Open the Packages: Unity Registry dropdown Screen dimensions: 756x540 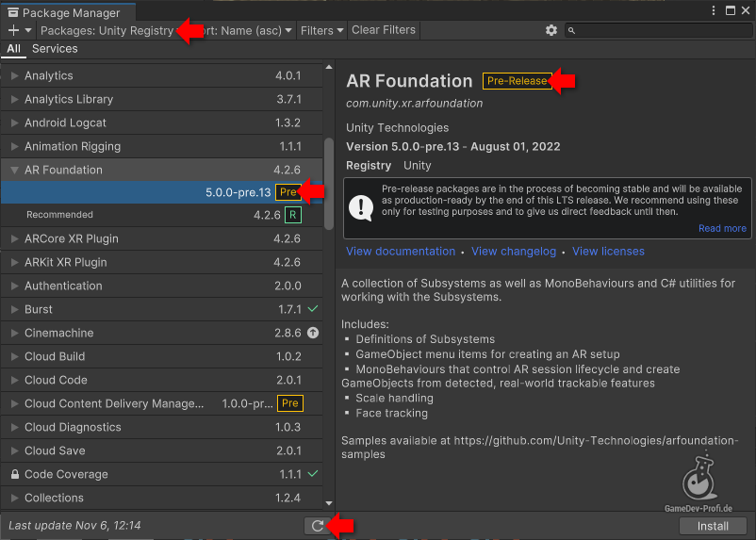click(x=107, y=30)
